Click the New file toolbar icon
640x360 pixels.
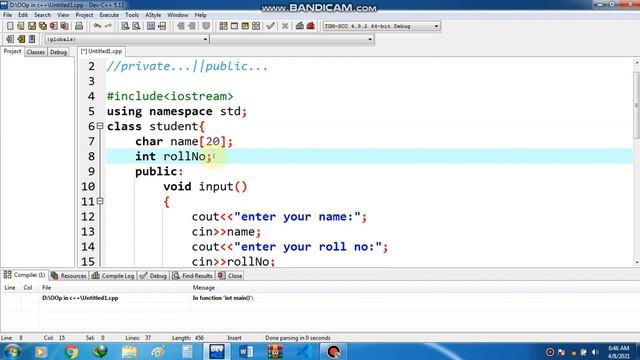click(x=10, y=26)
